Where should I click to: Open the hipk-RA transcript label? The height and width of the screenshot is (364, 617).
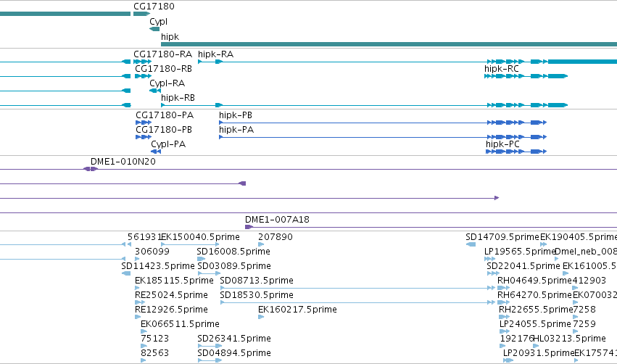pyautogui.click(x=215, y=54)
